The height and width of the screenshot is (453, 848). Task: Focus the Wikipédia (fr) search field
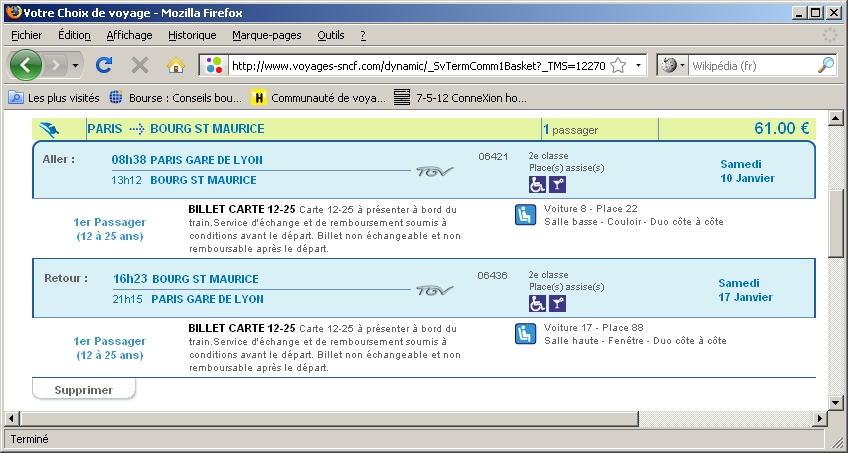(750, 65)
